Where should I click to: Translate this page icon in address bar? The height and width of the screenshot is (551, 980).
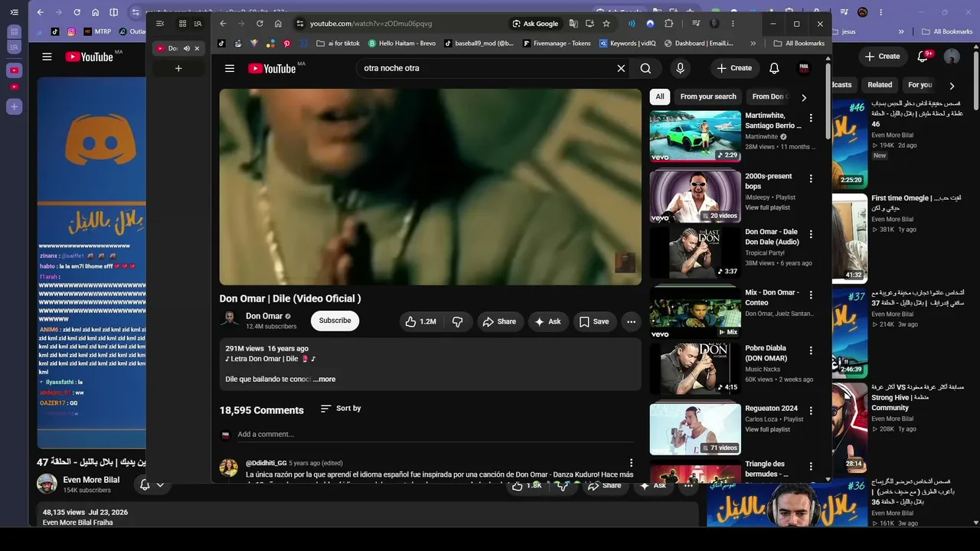573,24
